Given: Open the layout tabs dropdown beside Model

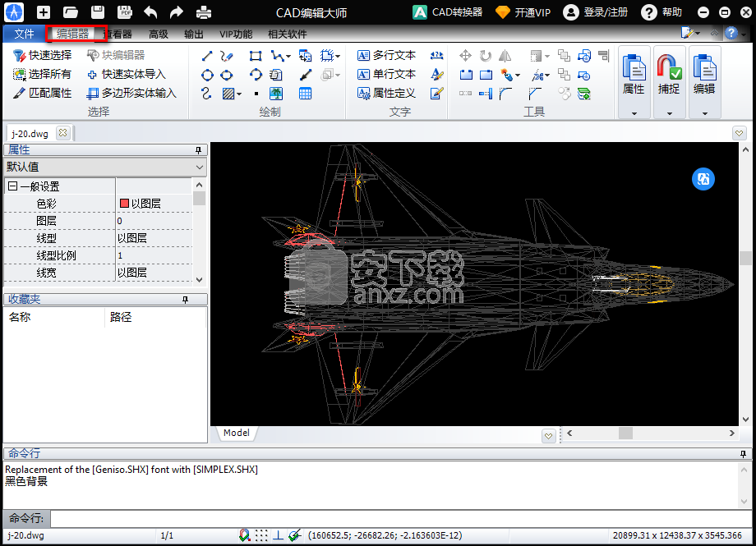Looking at the screenshot, I should (x=548, y=436).
